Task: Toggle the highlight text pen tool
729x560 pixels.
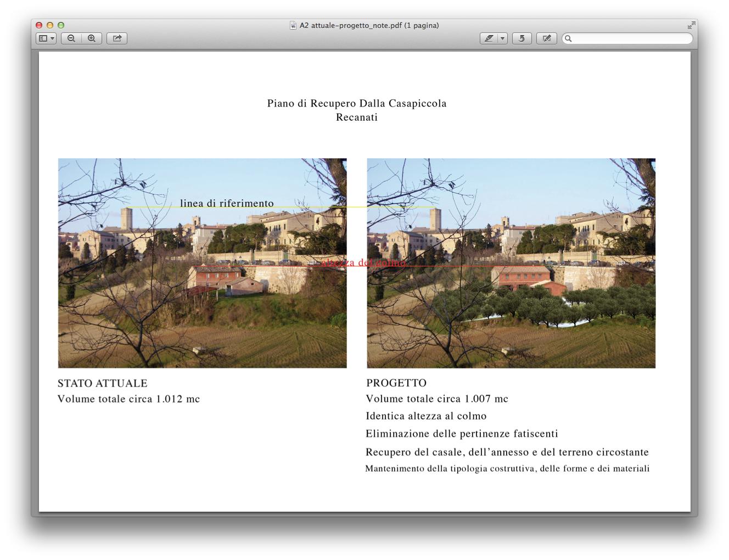Action: 489,38
